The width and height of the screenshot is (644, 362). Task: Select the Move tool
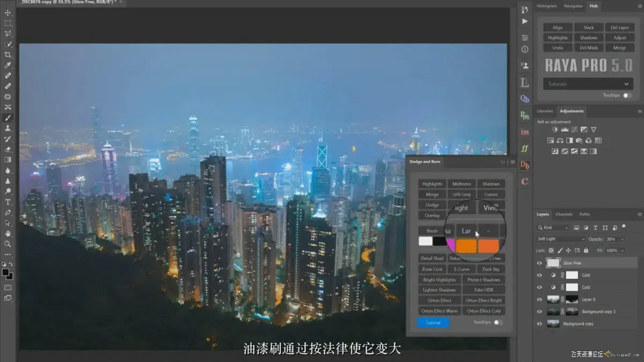(8, 13)
